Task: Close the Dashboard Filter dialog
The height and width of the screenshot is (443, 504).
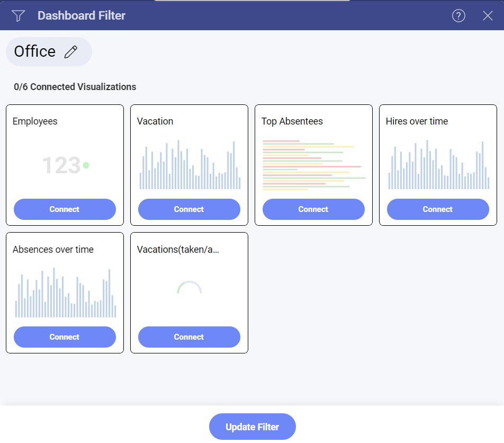Action: tap(488, 15)
